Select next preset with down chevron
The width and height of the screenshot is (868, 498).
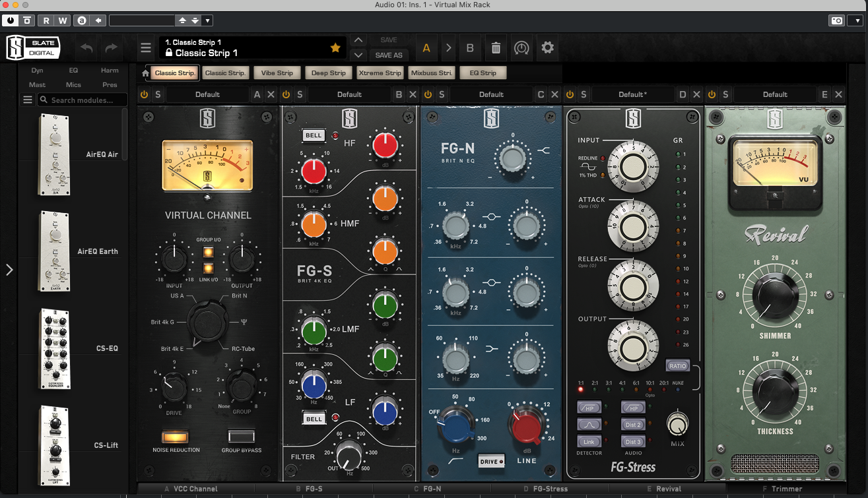357,55
